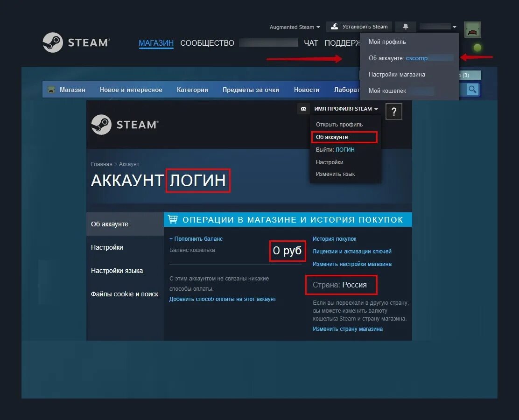This screenshot has height=420, width=519.
Task: Click the download icon on Установить Steam
Action: point(335,27)
